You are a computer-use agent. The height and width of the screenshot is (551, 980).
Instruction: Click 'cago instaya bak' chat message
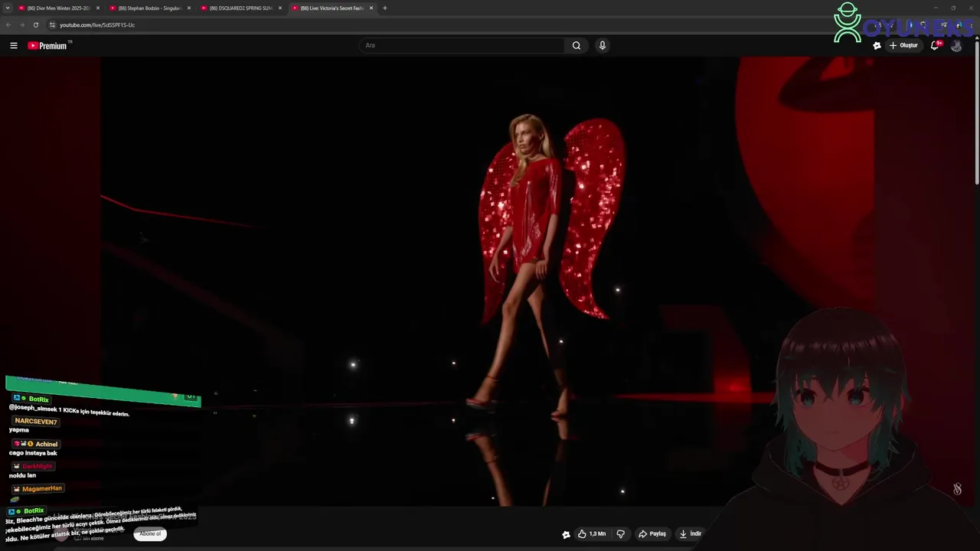click(x=33, y=453)
